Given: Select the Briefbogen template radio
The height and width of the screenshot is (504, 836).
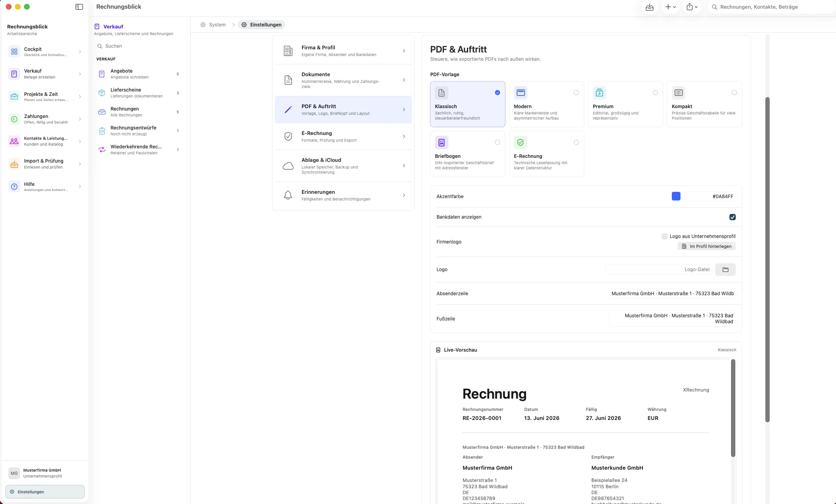Looking at the screenshot, I should pos(497,142).
